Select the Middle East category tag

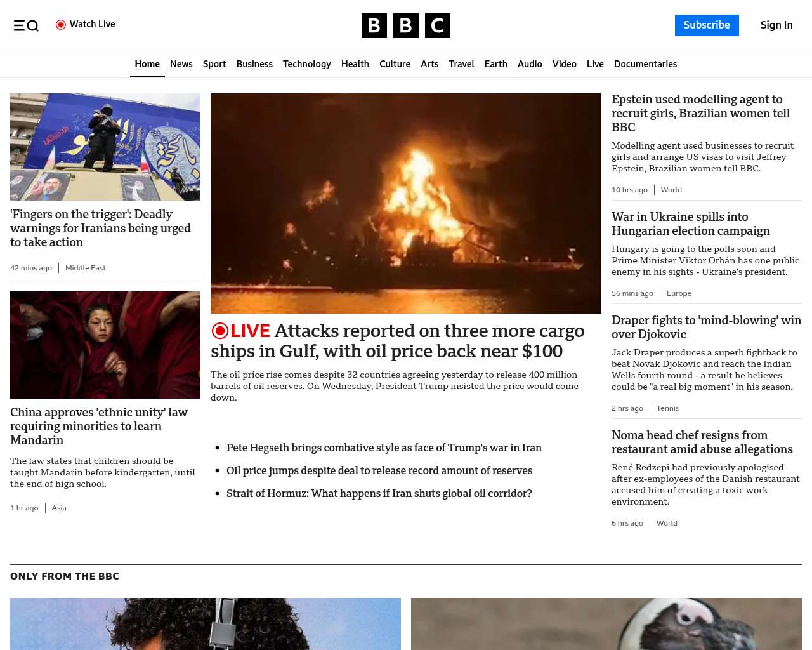86,268
